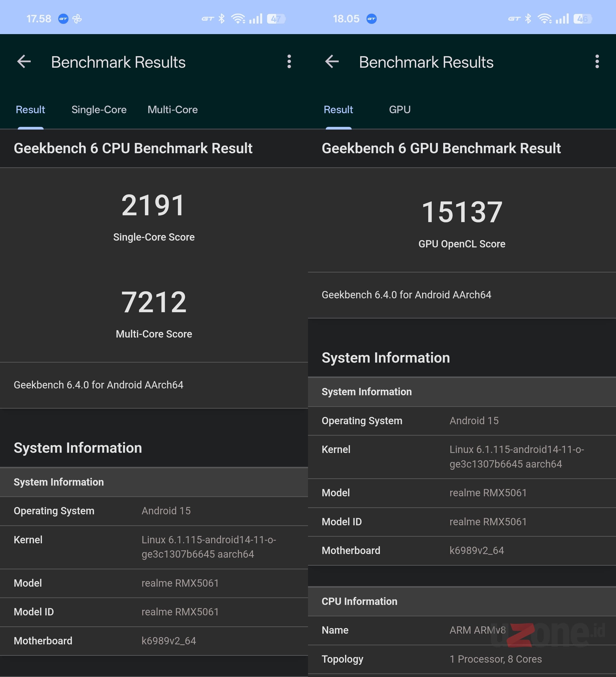Tap fan icon in left status bar
The width and height of the screenshot is (616, 677).
[x=77, y=19]
